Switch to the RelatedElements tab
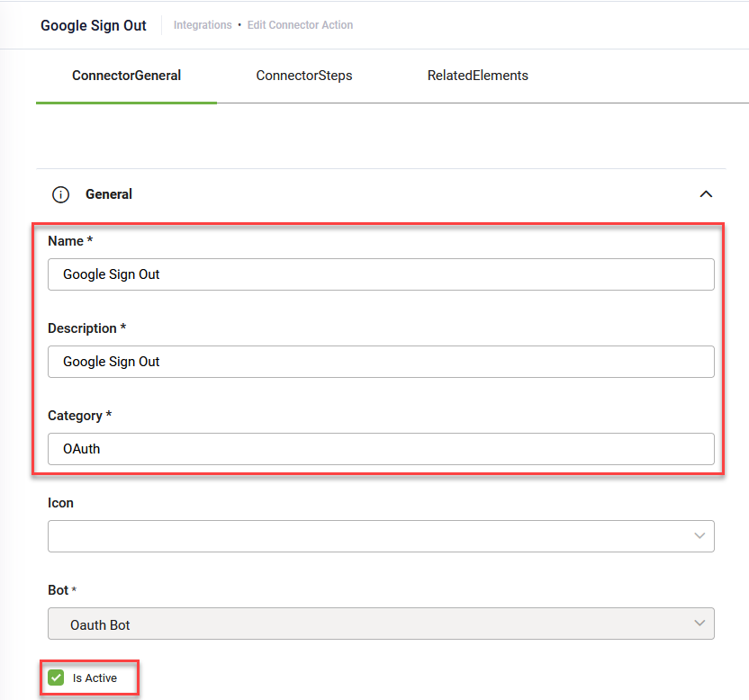The height and width of the screenshot is (700, 749). [x=478, y=76]
